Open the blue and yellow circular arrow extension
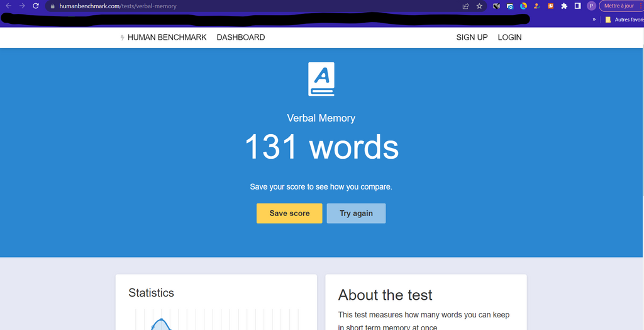Image resolution: width=644 pixels, height=330 pixels. click(523, 6)
